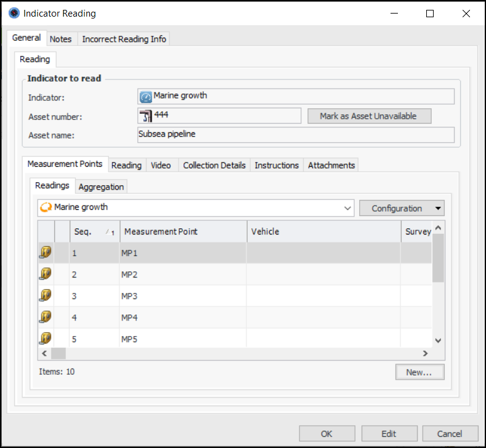Click the Marine growth indicator gauge icon
Screen dimensions: 486x448
146,97
